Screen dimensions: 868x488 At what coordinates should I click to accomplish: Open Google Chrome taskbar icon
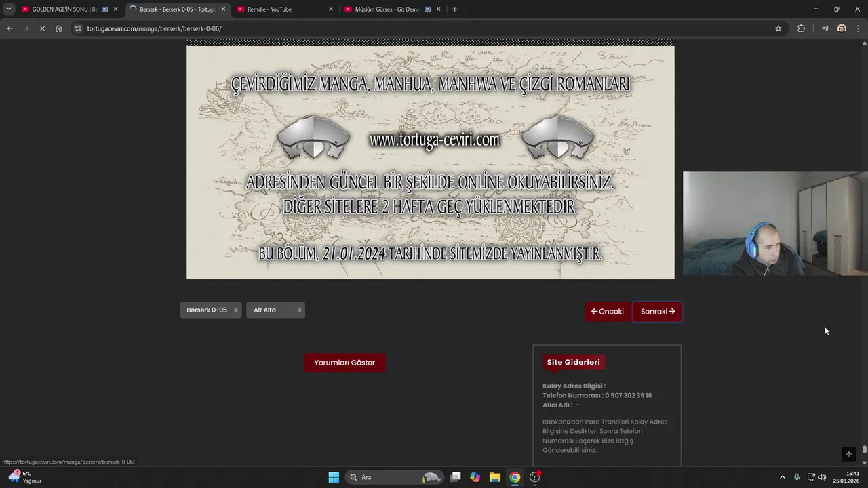[x=515, y=477]
